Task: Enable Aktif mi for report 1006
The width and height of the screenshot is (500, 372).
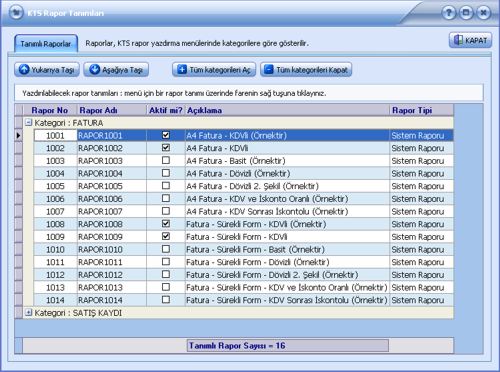Action: pyautogui.click(x=166, y=198)
